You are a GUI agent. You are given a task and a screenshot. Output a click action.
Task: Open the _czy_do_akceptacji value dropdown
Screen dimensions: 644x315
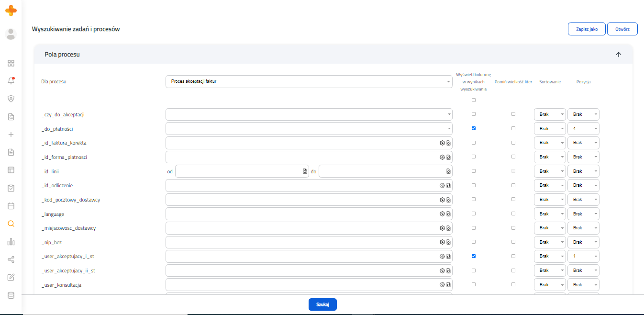click(309, 114)
